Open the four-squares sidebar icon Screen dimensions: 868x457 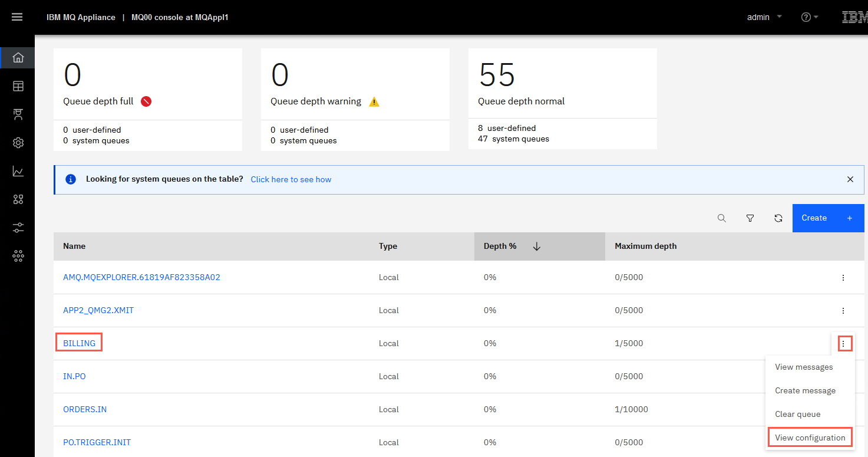[18, 199]
